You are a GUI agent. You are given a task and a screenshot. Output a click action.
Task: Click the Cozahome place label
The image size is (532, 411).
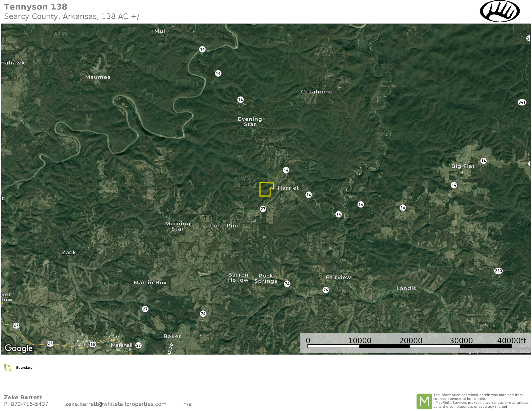coord(317,92)
